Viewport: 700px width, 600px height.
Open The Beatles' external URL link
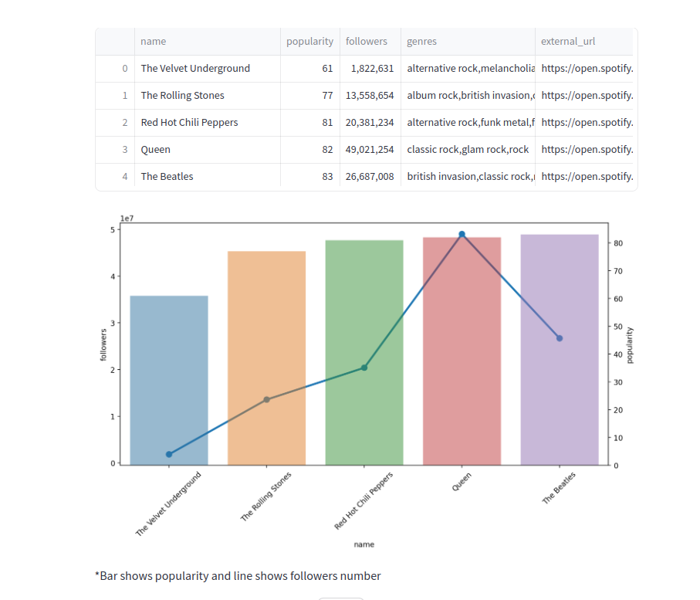click(587, 177)
